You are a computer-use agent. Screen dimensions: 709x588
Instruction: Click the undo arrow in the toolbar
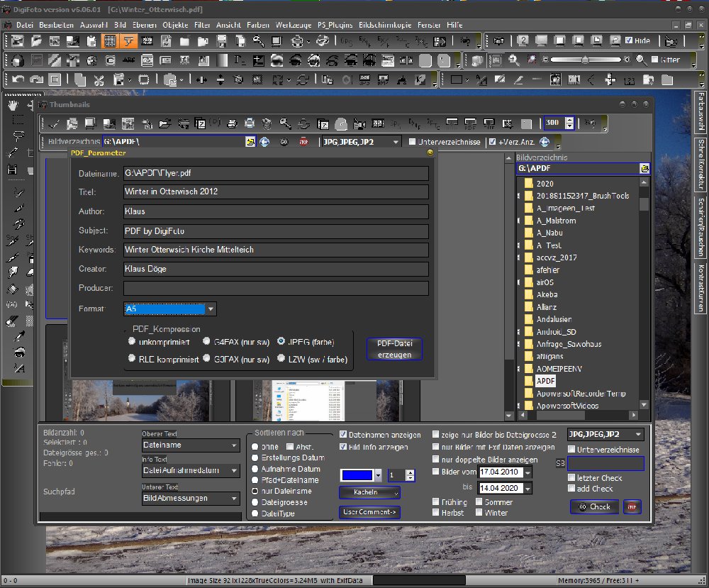tap(18, 79)
